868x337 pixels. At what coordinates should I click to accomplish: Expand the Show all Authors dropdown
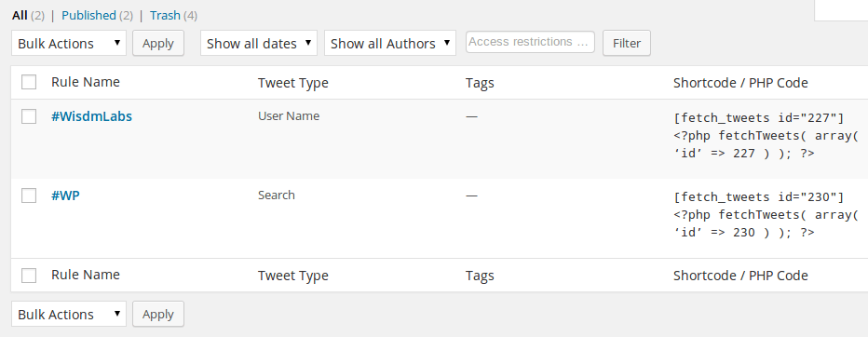coord(389,43)
